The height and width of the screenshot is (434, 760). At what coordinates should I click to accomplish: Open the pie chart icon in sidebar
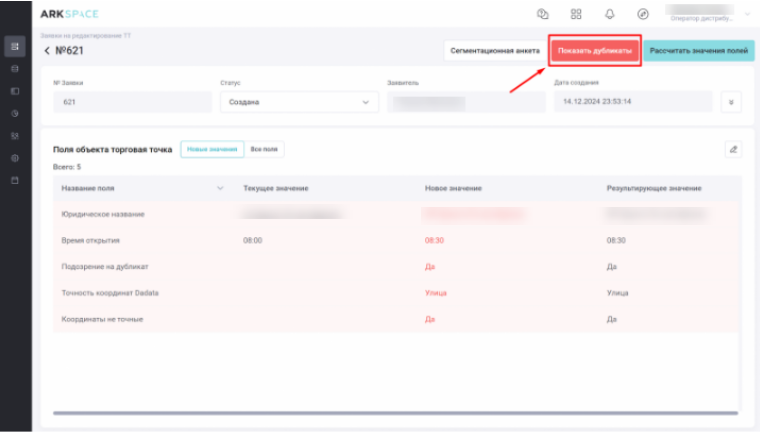[x=15, y=113]
